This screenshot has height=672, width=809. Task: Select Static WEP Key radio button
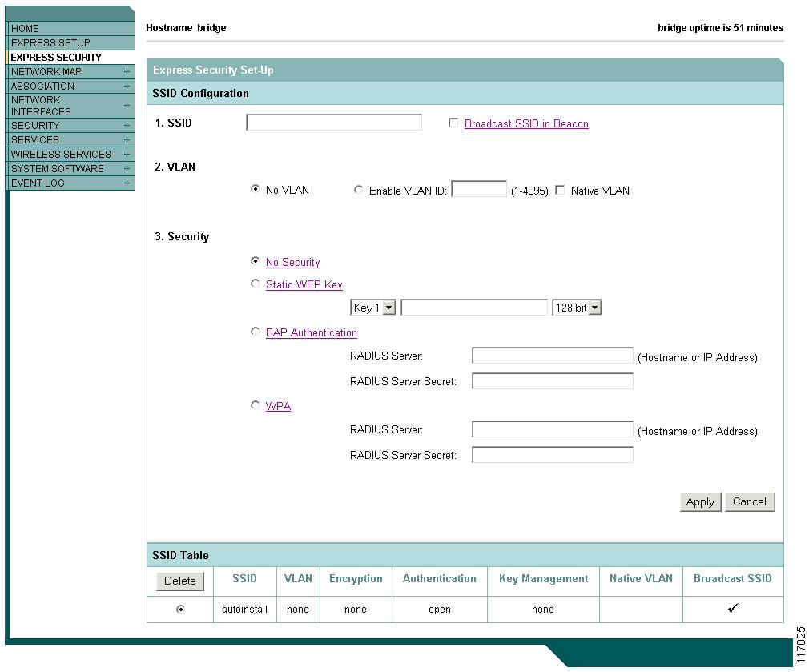pos(255,284)
